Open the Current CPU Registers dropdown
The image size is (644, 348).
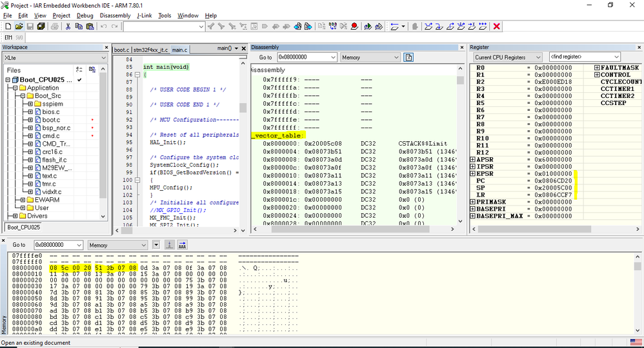point(538,57)
